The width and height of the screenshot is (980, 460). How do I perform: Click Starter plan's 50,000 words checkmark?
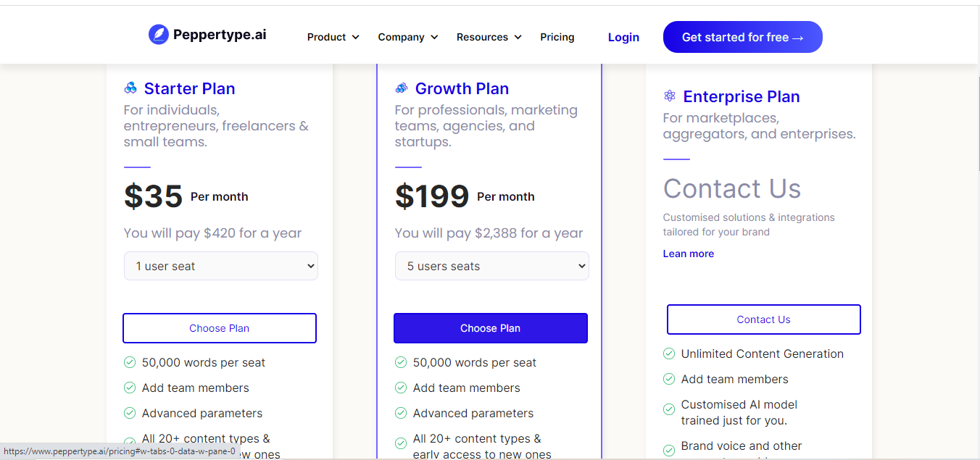pyautogui.click(x=130, y=362)
